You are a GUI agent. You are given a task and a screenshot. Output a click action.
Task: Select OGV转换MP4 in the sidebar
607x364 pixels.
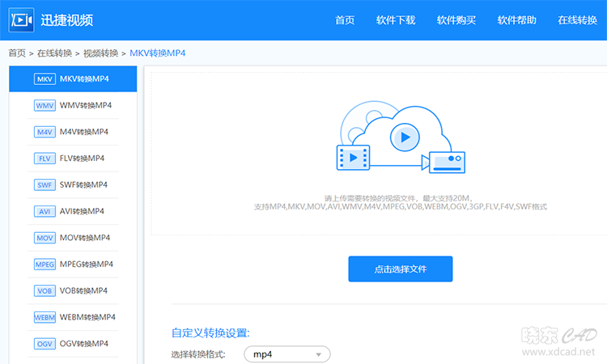coord(73,344)
